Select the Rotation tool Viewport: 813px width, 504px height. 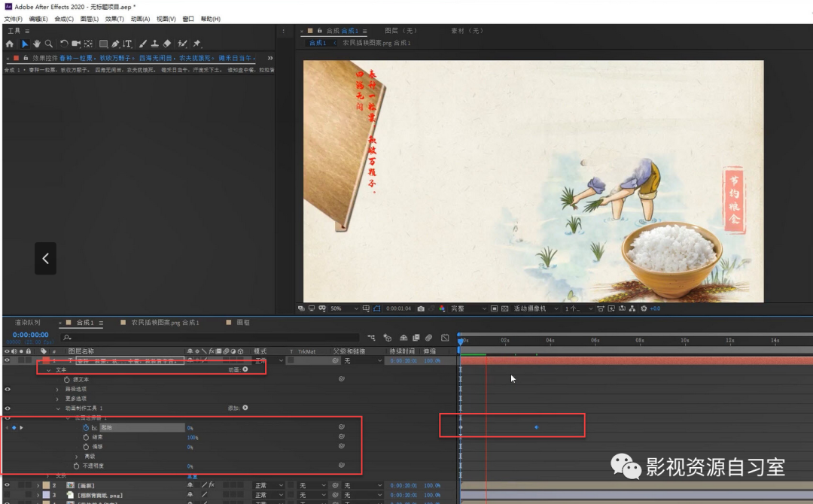64,44
